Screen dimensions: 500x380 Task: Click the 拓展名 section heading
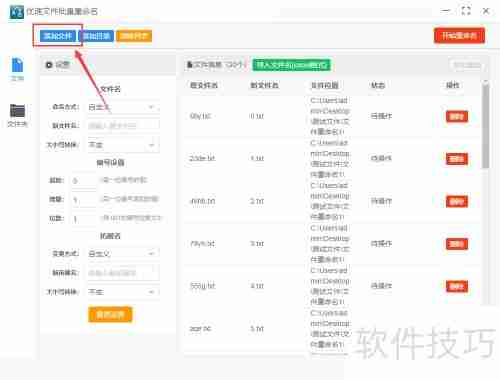(110, 236)
